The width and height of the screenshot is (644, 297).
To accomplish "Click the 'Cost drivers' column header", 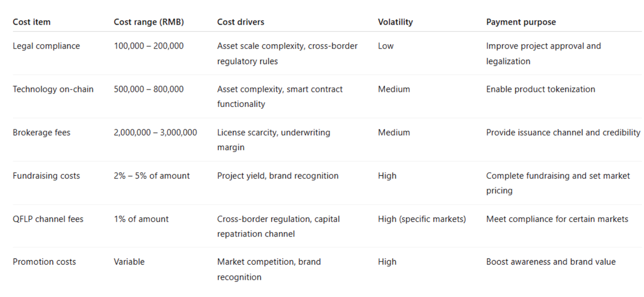I will pyautogui.click(x=240, y=22).
